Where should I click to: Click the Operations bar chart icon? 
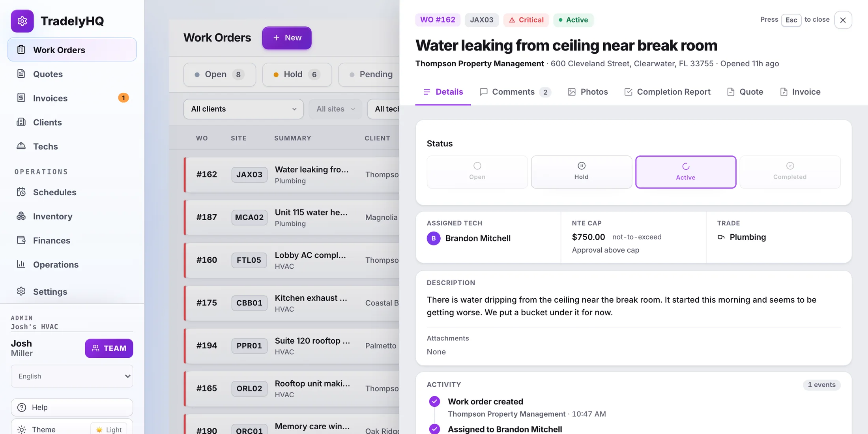click(x=21, y=264)
